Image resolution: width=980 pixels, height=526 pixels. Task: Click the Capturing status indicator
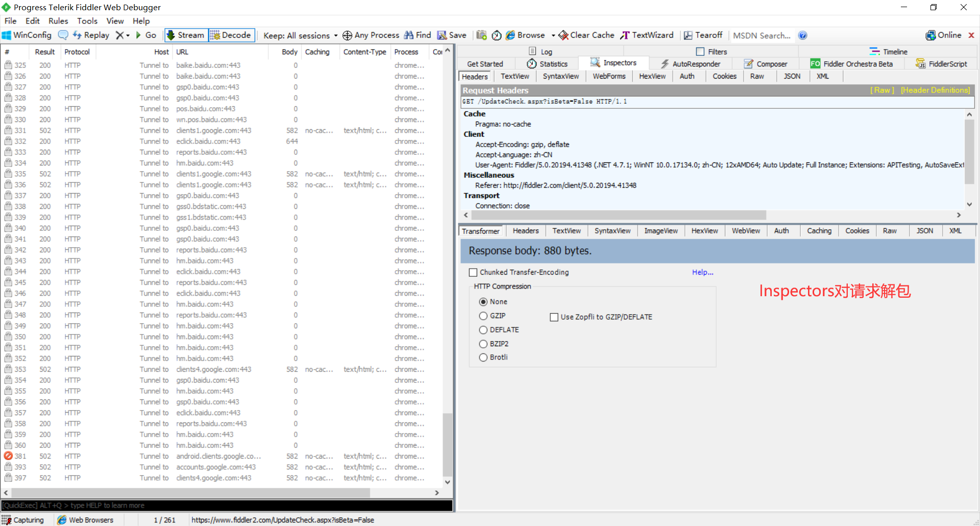(23, 520)
